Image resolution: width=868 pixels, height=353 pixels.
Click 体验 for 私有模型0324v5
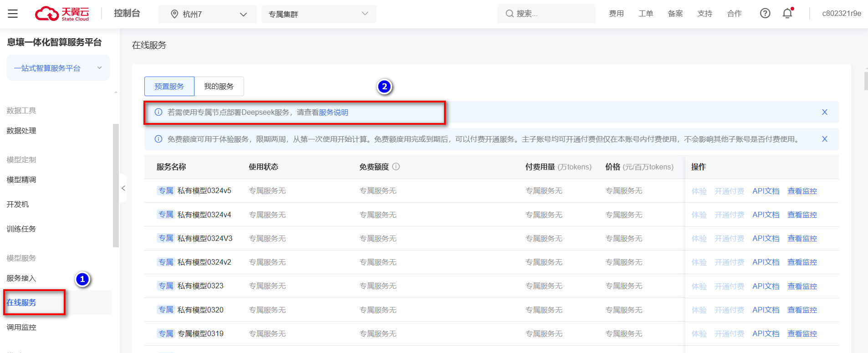coord(699,191)
